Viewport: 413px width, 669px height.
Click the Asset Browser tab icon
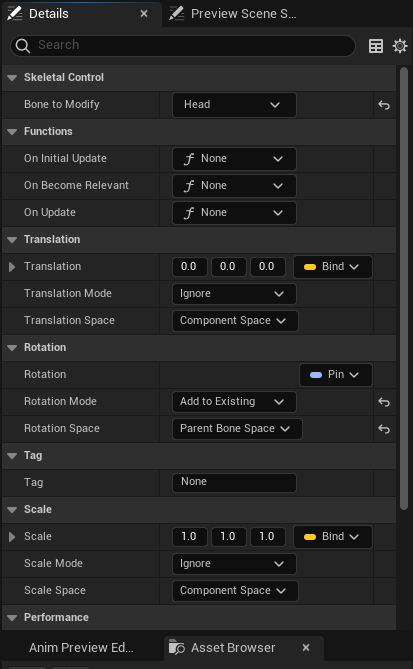click(x=177, y=647)
